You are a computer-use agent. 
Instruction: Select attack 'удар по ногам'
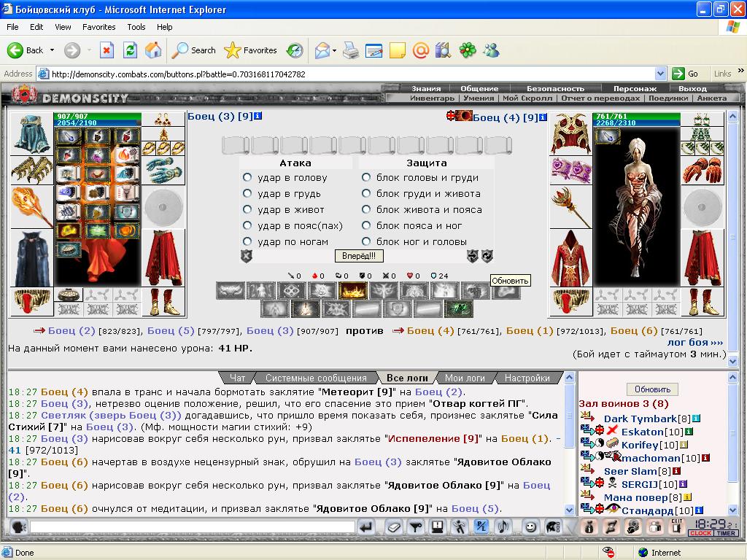click(247, 241)
